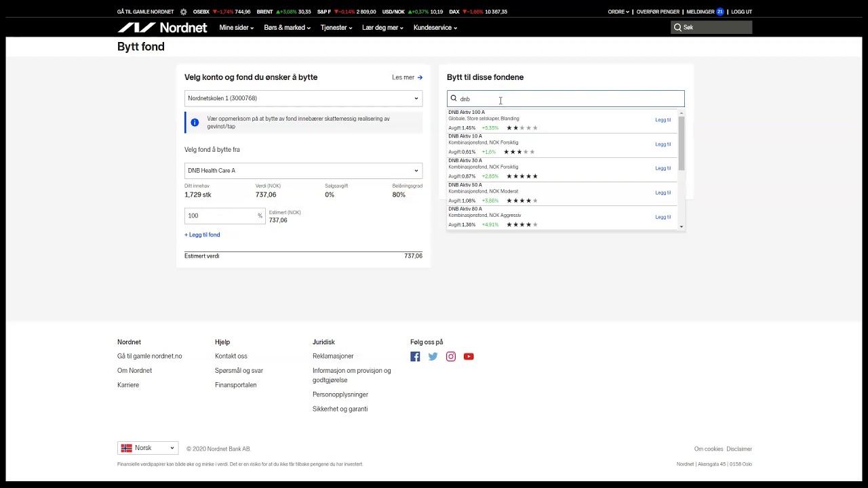Click Legg til for DNB Aktiv 80 A
The width and height of the screenshot is (868, 488).
[x=663, y=217]
